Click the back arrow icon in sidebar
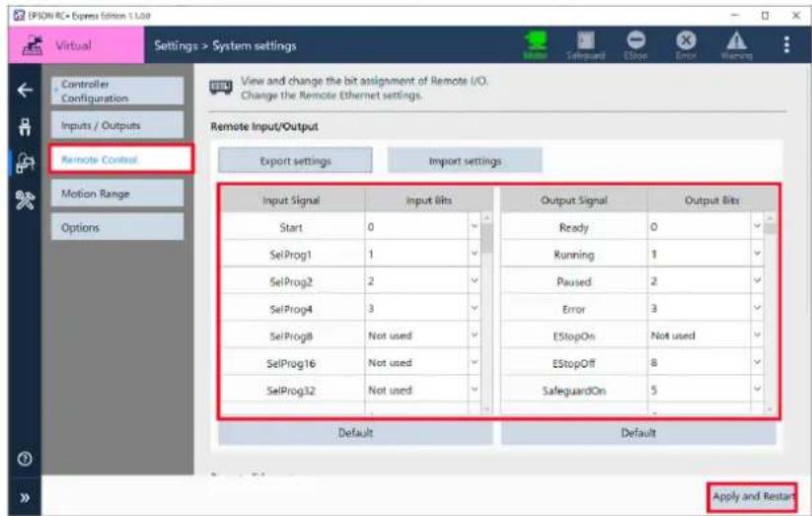 25,90
